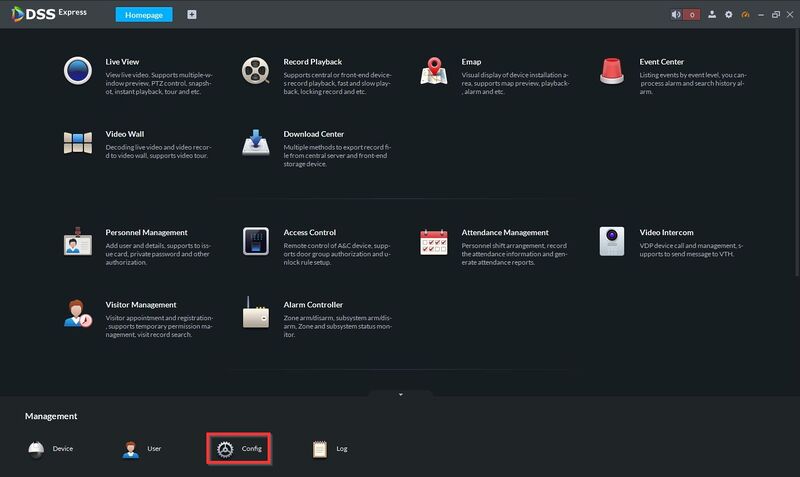Open the Download Center icon
This screenshot has height=477, width=800.
[256, 143]
